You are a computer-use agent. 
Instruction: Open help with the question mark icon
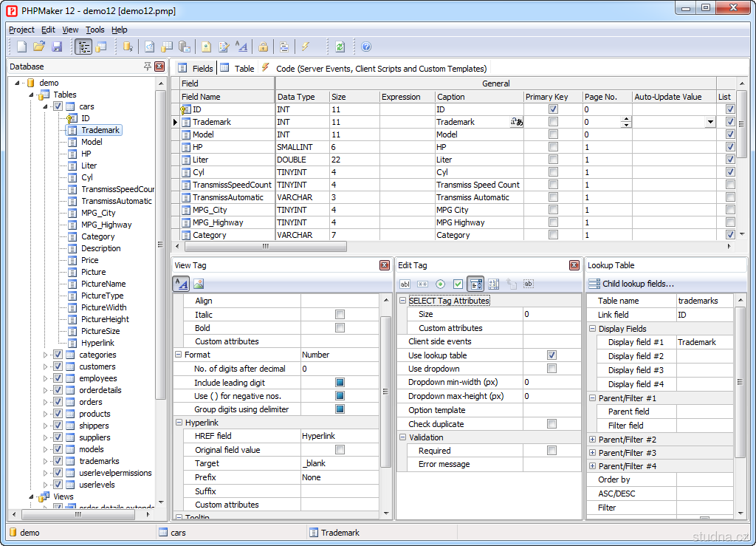366,47
